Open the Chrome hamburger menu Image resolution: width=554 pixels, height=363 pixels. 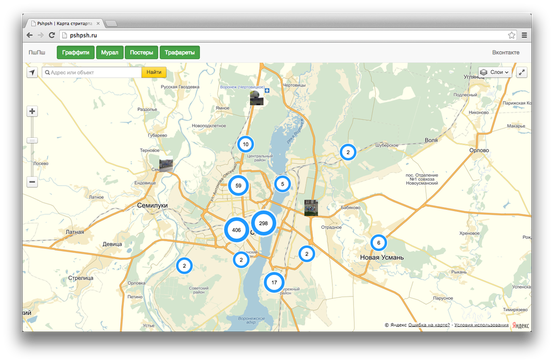coord(524,35)
